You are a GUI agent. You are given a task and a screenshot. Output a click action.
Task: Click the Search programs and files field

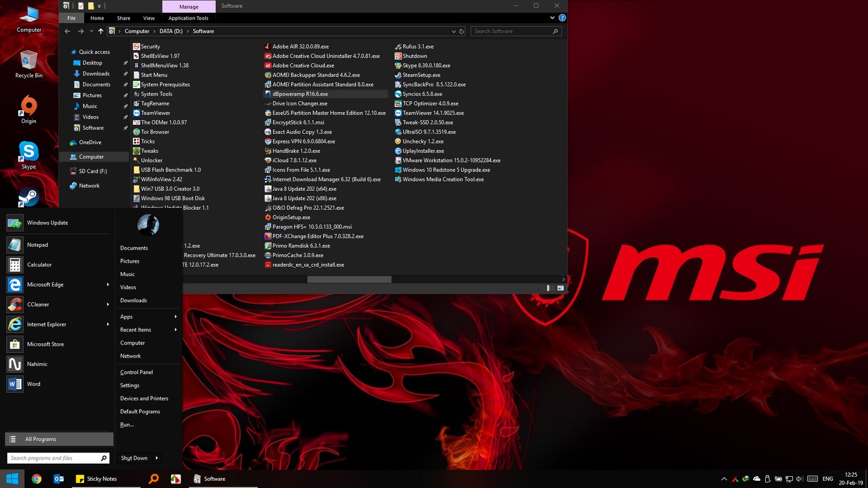point(54,458)
